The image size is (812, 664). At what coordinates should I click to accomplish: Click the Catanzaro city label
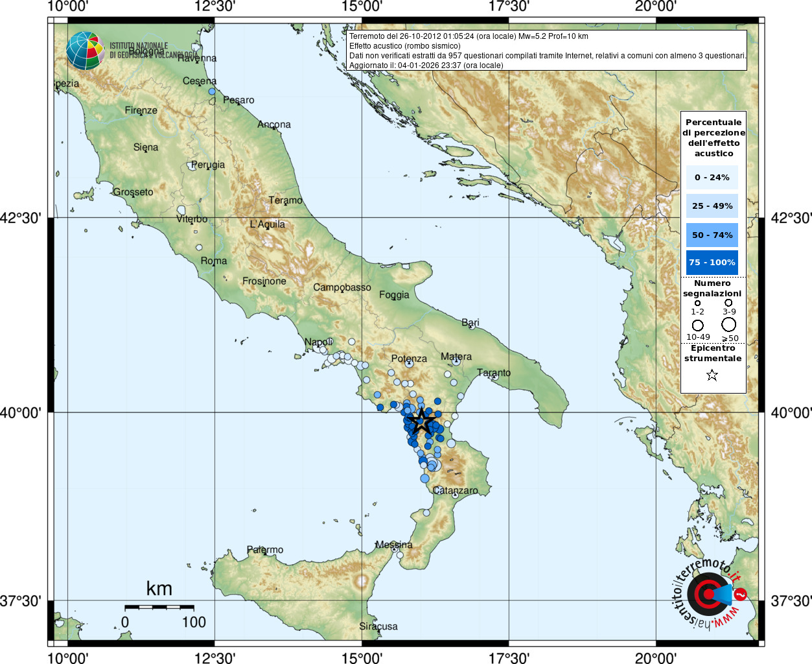pyautogui.click(x=456, y=490)
